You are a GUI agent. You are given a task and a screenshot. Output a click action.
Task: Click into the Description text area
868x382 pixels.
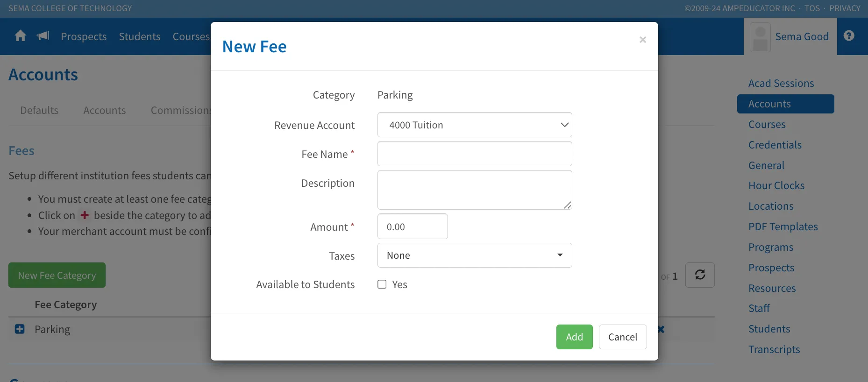tap(475, 190)
